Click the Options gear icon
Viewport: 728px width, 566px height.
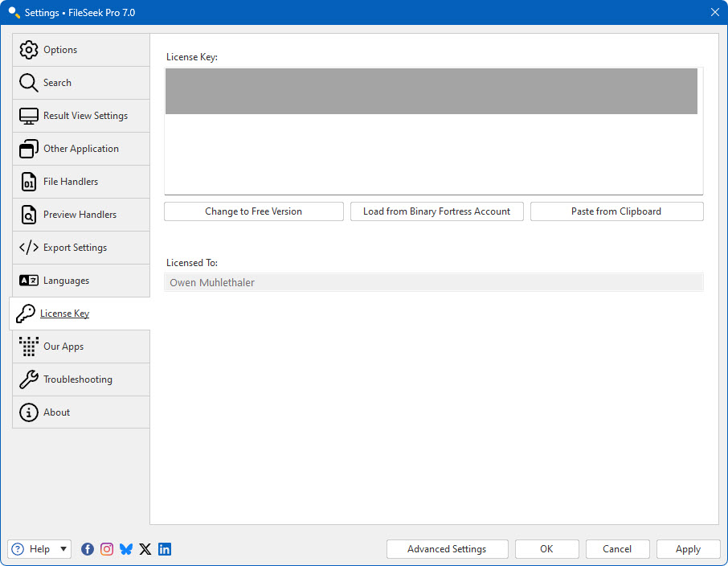[29, 50]
